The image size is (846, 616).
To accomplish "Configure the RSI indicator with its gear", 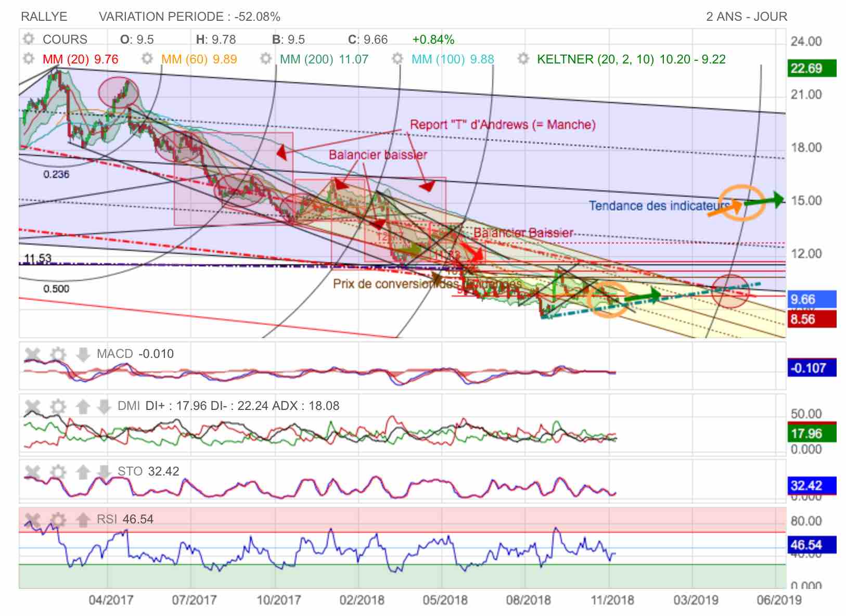I will point(58,519).
